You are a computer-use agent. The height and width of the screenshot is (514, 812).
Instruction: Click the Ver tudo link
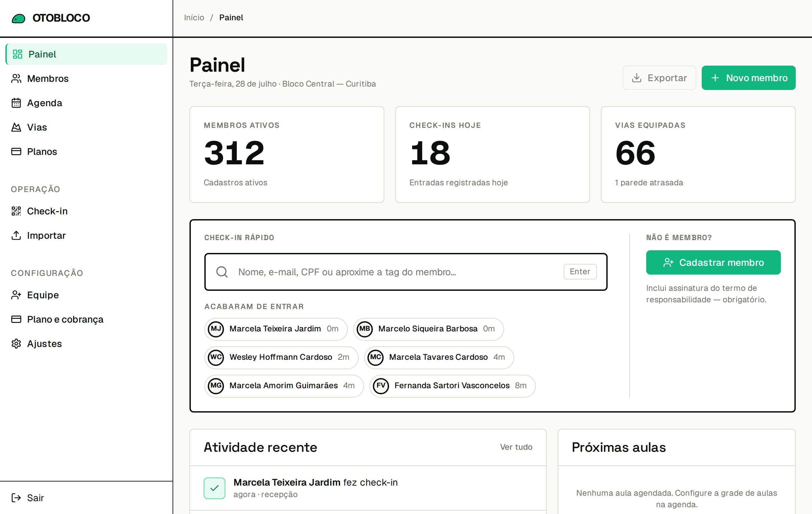tap(516, 447)
